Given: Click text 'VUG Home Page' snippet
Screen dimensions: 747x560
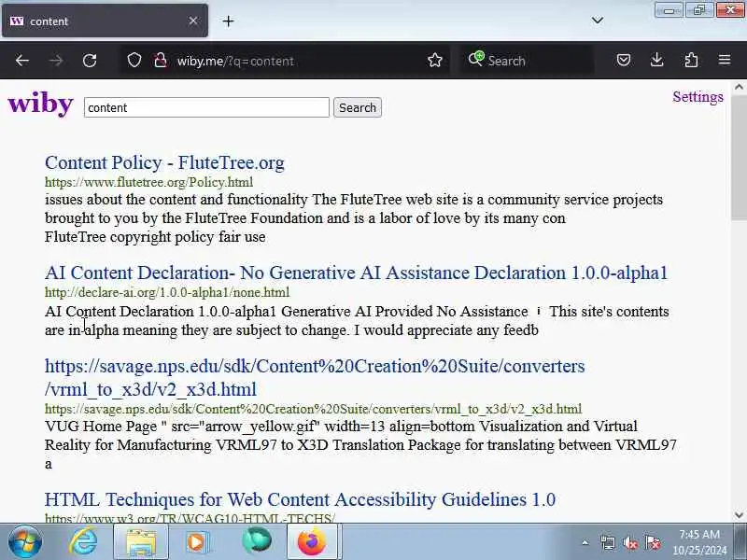Looking at the screenshot, I should pyautogui.click(x=101, y=427).
